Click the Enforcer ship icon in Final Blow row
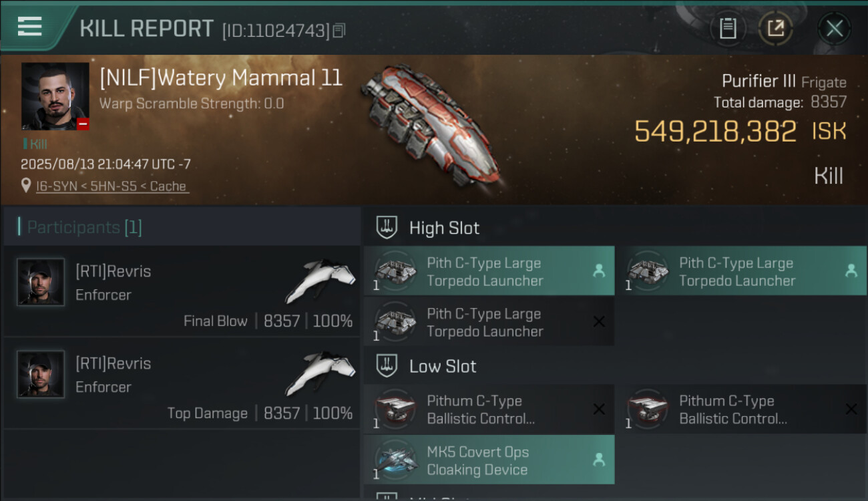868x501 pixels. click(x=320, y=281)
